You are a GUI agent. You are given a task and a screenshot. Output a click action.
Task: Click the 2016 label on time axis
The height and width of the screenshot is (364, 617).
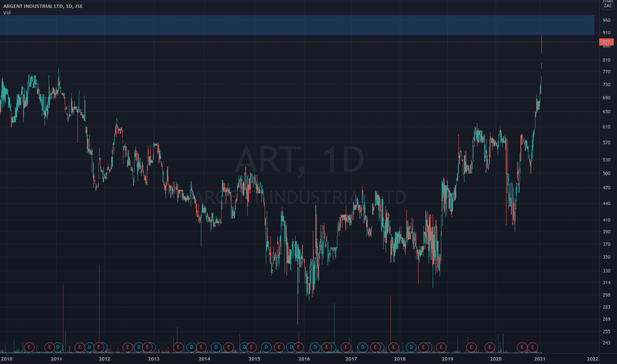pyautogui.click(x=304, y=359)
